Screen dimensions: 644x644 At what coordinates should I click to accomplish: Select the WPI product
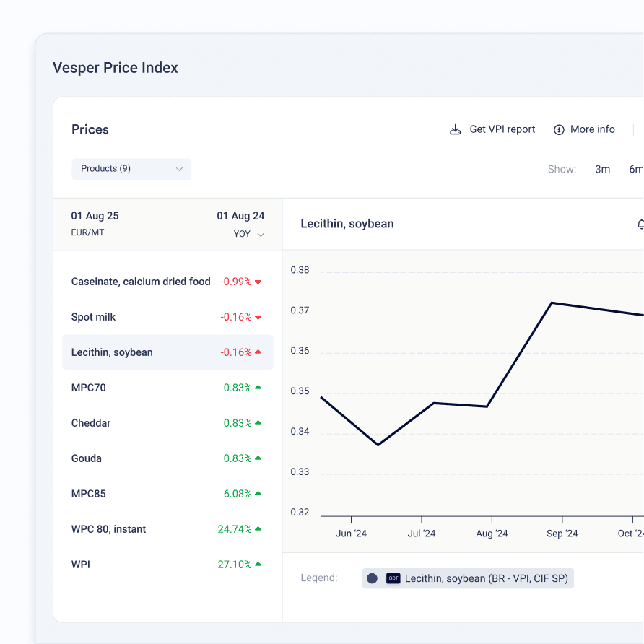(x=167, y=565)
